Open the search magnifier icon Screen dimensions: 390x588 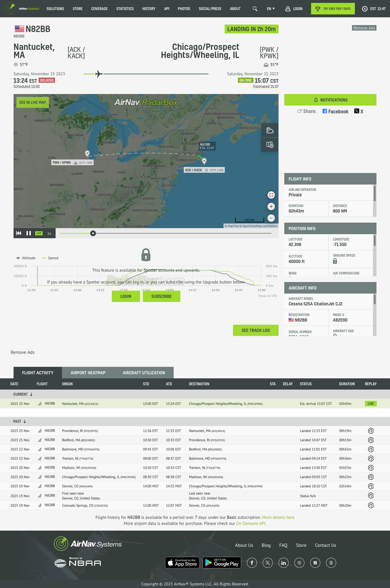click(255, 9)
